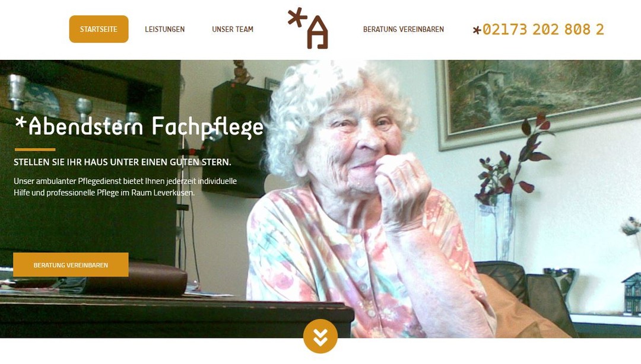Click the brown leather case on the table

pos(135,280)
